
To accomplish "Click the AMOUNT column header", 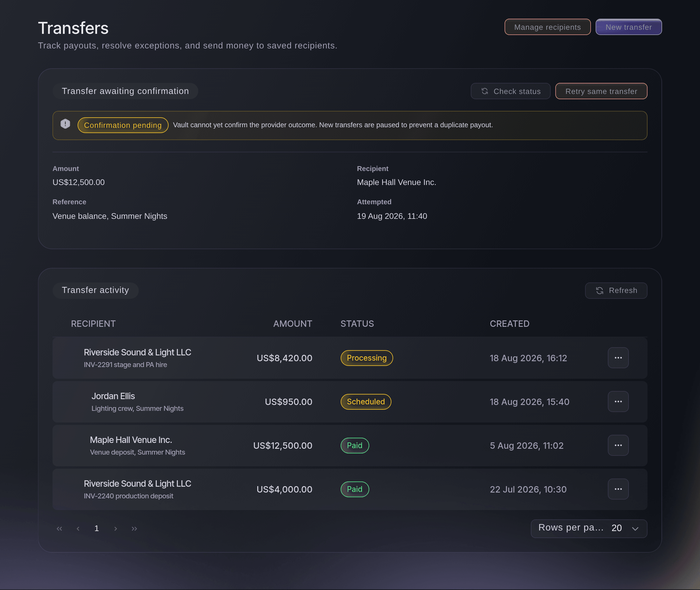I will click(x=293, y=324).
